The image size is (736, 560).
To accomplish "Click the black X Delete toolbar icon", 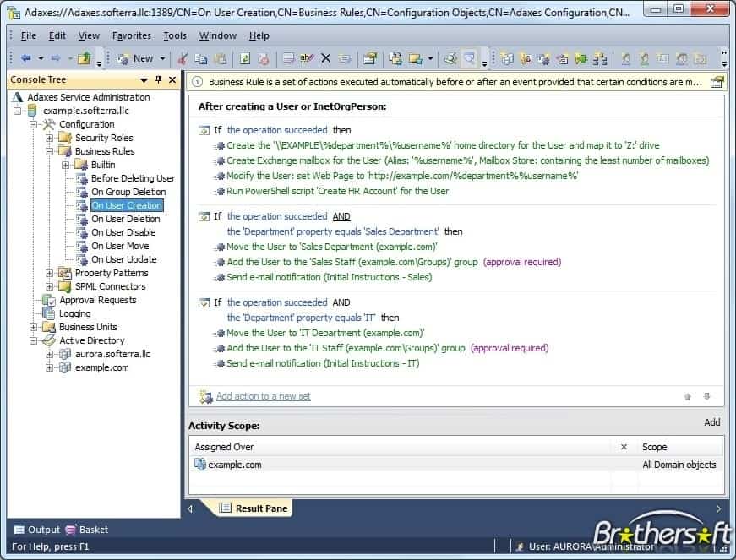I will coord(326,58).
